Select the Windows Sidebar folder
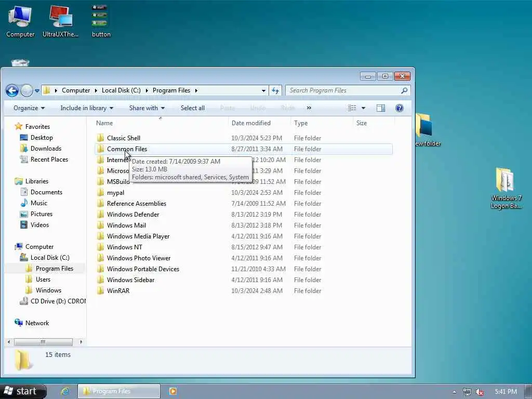The width and height of the screenshot is (532, 399). tap(130, 280)
